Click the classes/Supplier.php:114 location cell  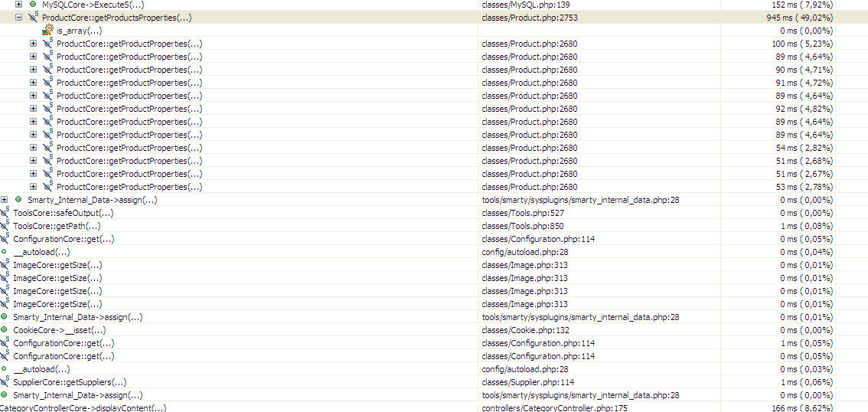pos(529,382)
